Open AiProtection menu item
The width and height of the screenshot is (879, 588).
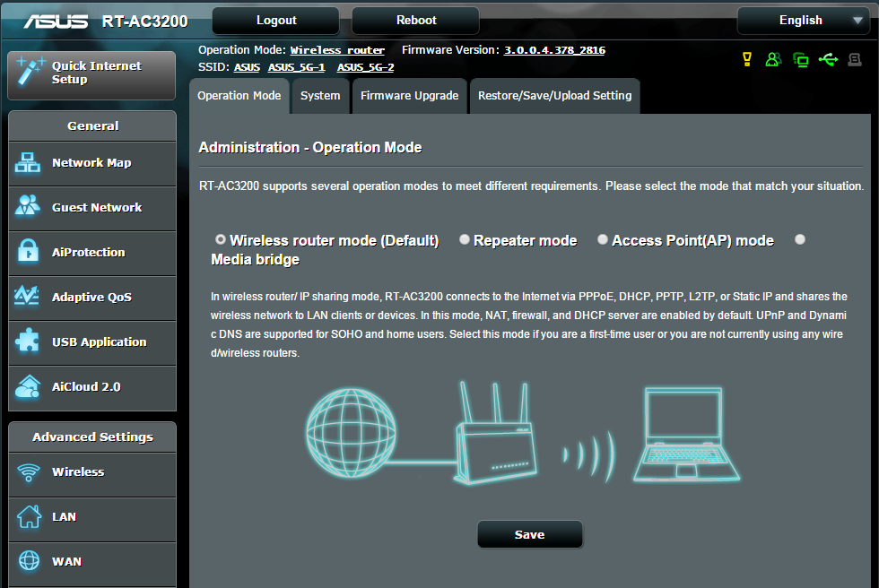(92, 253)
